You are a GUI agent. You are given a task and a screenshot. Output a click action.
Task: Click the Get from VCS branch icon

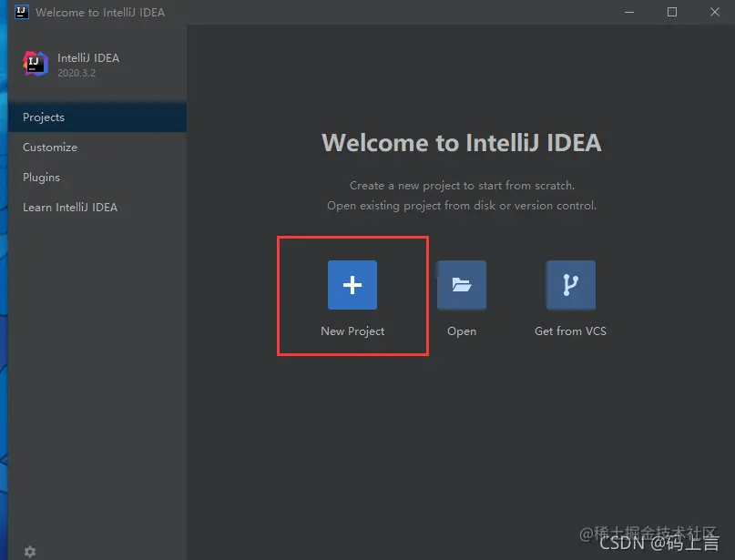pos(570,285)
